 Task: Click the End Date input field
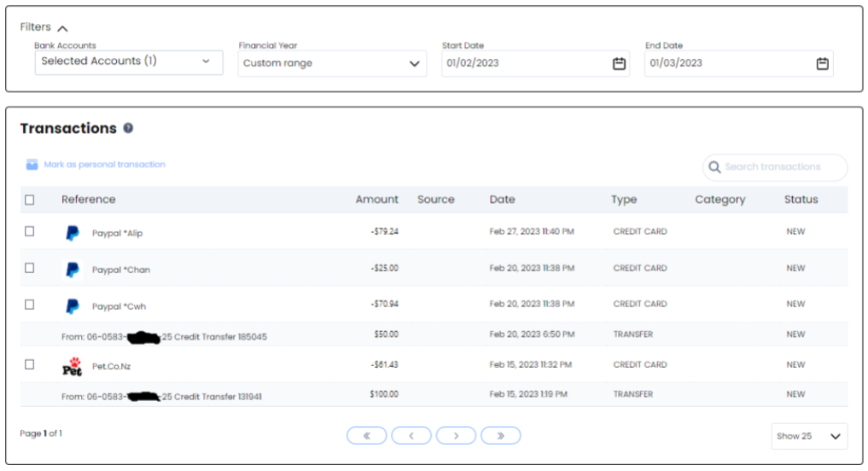click(x=738, y=63)
